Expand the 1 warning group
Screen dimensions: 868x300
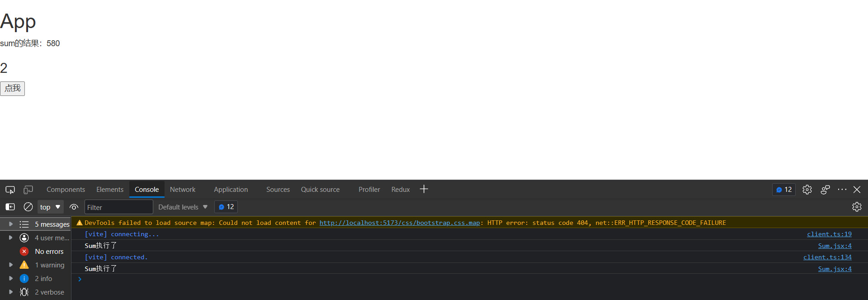coord(11,265)
